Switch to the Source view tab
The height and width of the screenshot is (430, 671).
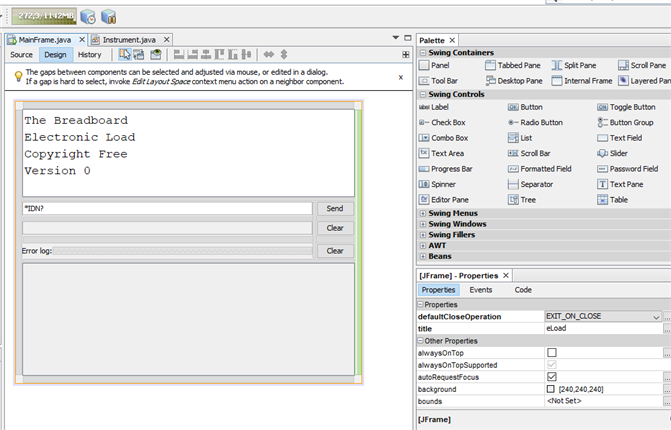(22, 55)
